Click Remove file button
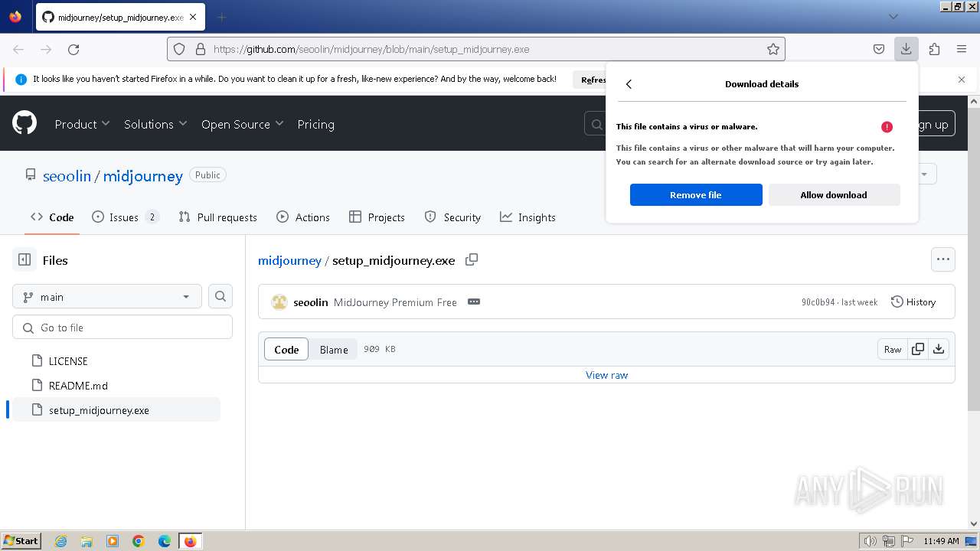 click(696, 194)
